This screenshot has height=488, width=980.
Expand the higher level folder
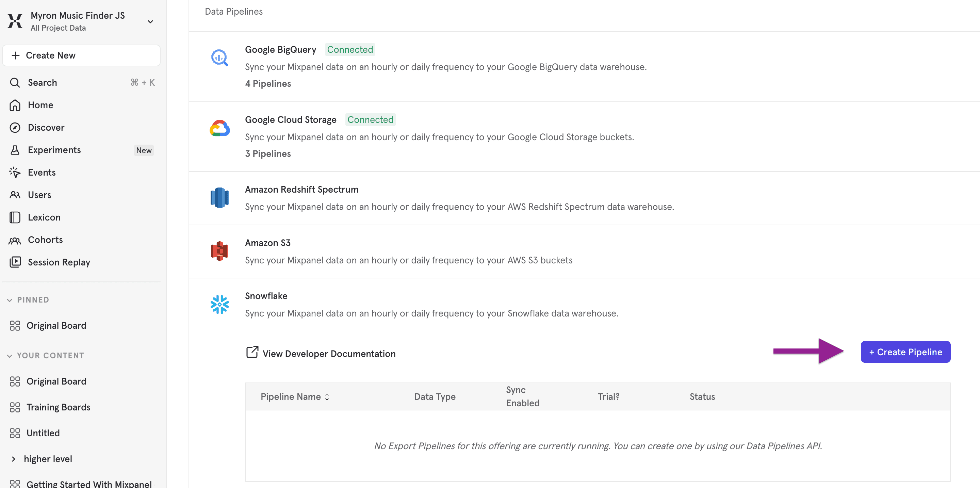pos(14,459)
